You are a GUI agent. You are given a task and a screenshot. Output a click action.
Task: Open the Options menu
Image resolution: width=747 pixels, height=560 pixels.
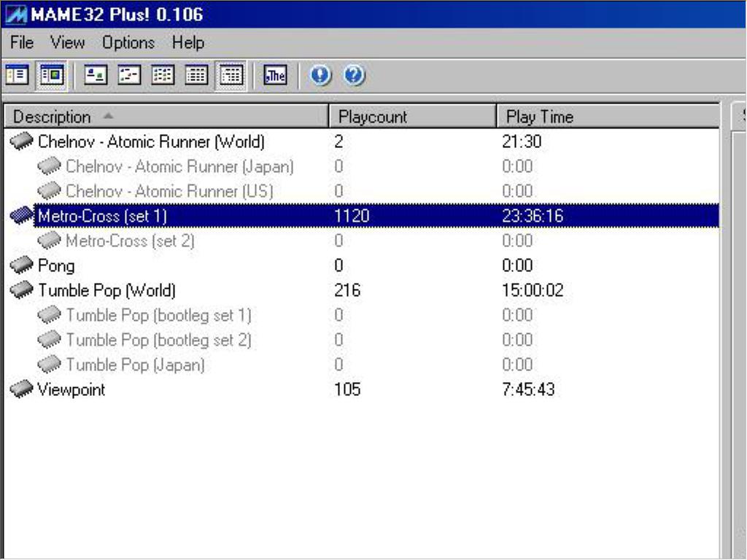coord(128,43)
